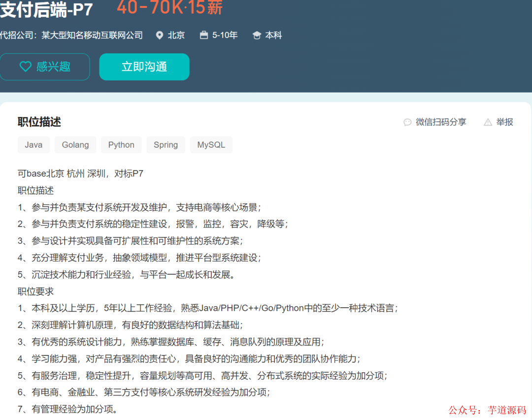Click requirement 7 有管理经验为加分项
532x420 pixels.
[x=67, y=409]
